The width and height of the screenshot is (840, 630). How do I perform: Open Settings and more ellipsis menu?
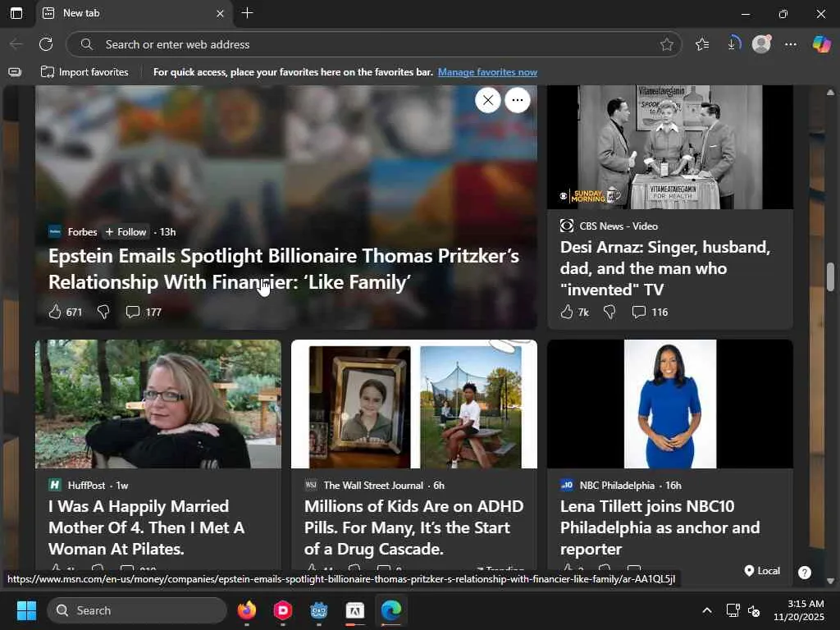click(x=791, y=44)
